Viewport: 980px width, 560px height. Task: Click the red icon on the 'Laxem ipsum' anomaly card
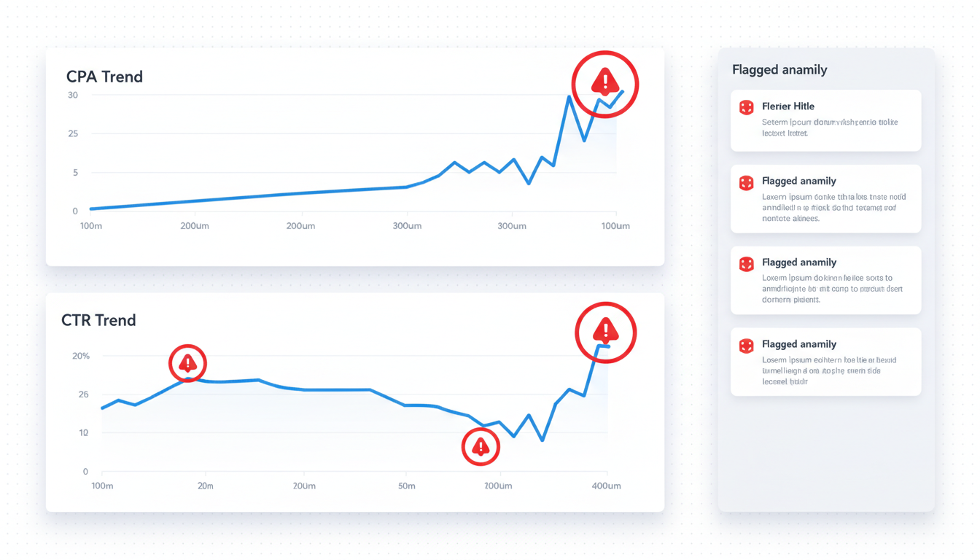746,182
